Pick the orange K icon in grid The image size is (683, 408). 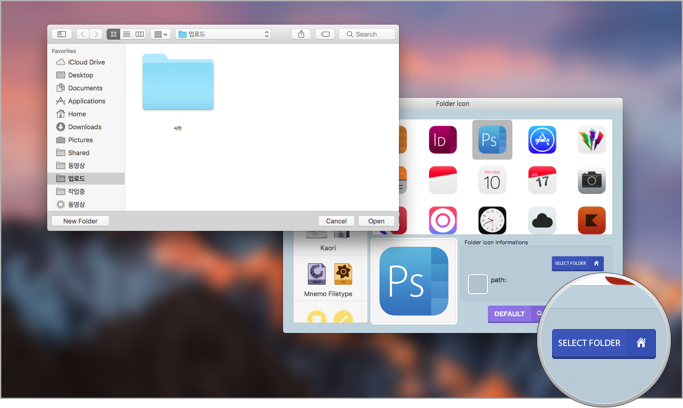[592, 220]
